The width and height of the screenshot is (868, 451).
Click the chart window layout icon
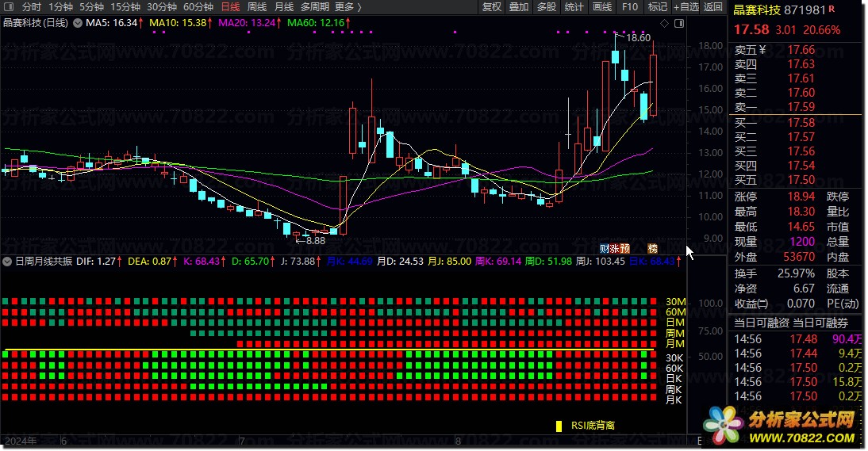(679, 23)
